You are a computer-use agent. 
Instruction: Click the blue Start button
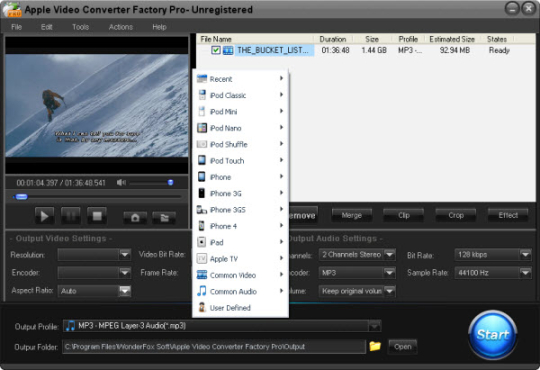pos(493,335)
